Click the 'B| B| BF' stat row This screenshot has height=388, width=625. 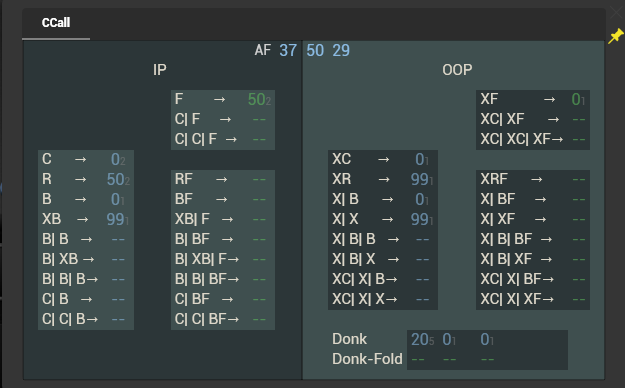tap(223, 279)
